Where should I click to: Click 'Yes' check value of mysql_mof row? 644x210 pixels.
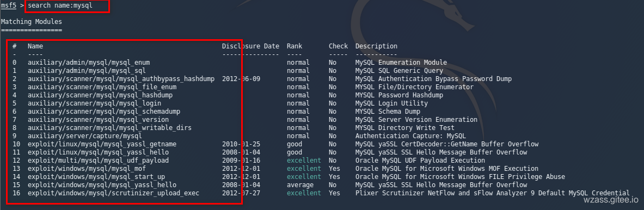click(x=334, y=169)
